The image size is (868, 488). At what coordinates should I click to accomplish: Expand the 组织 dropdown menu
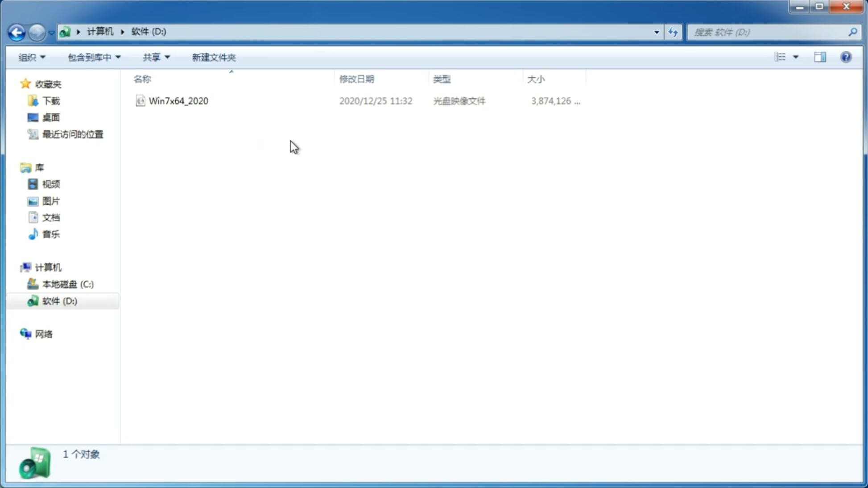tap(31, 57)
